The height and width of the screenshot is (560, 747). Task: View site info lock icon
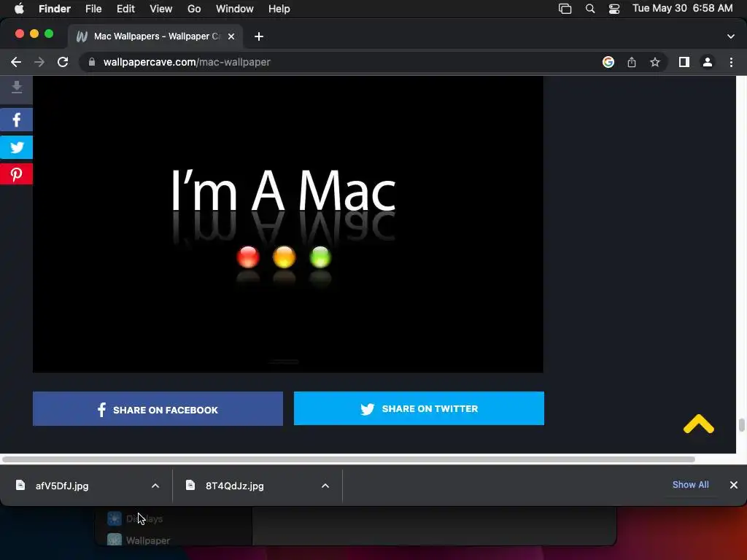(92, 63)
